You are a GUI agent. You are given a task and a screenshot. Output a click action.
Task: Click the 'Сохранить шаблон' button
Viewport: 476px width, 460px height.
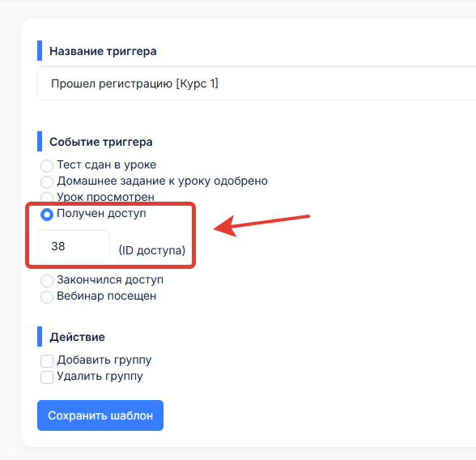[x=100, y=415]
